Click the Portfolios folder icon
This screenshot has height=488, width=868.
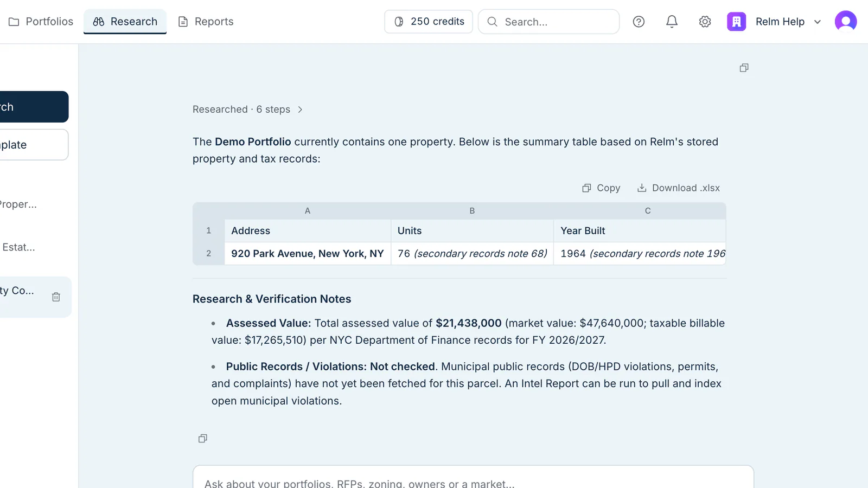pos(14,22)
